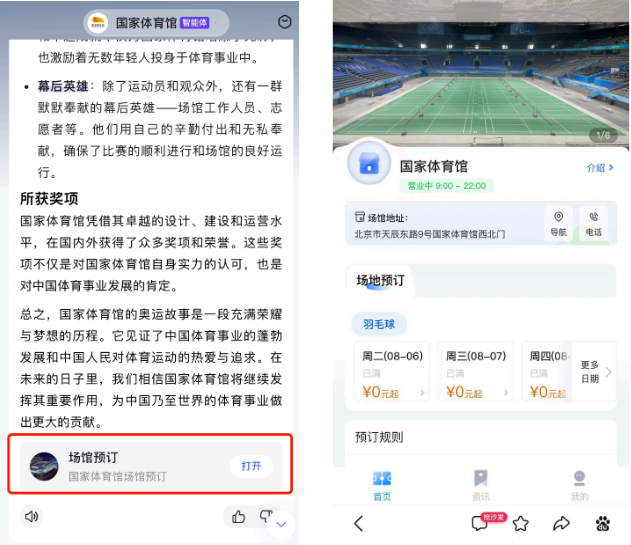Go back with the left arrow
The width and height of the screenshot is (631, 545).
point(359,523)
